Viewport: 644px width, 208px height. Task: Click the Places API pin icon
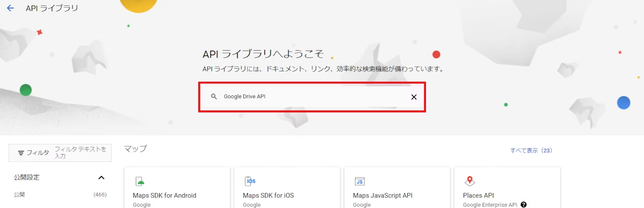click(x=470, y=181)
